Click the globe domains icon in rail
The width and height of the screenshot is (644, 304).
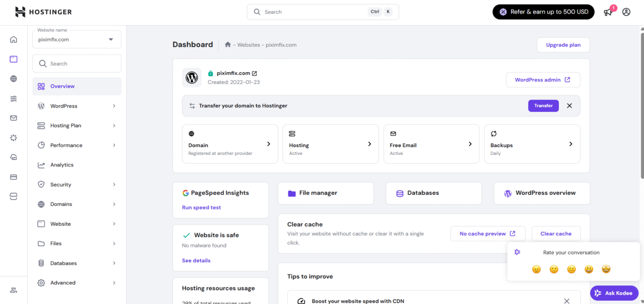[14, 79]
